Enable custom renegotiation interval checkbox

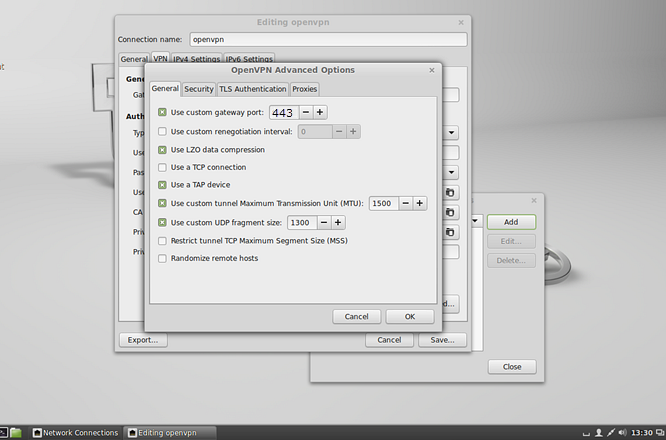[x=162, y=131]
